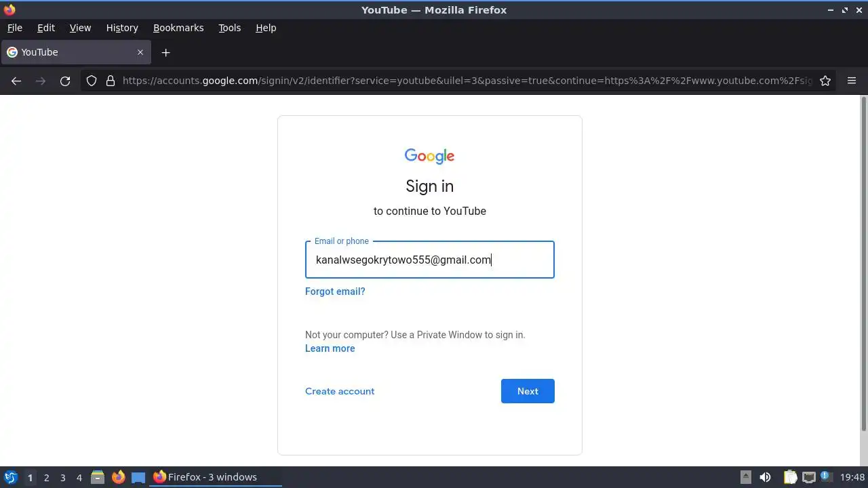Open the tracking protection shield icon
Image resolution: width=868 pixels, height=488 pixels.
92,81
